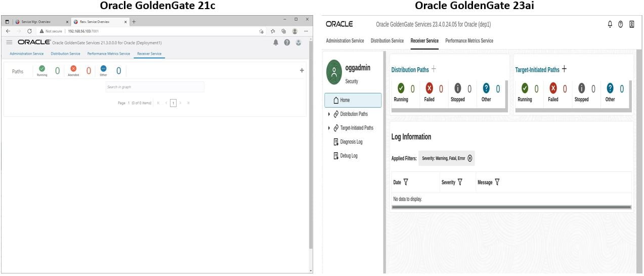The image size is (644, 276).
Task: Add Distribution Path with plus icon
Action: tap(434, 69)
